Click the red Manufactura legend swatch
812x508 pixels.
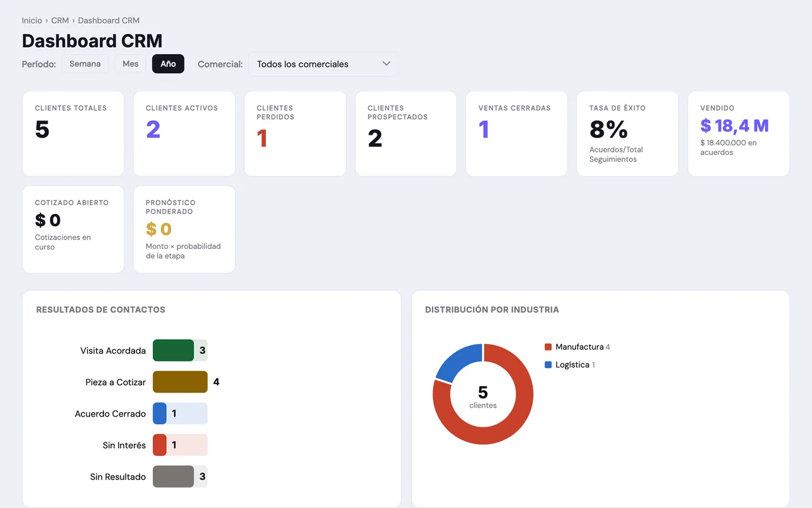tap(548, 347)
